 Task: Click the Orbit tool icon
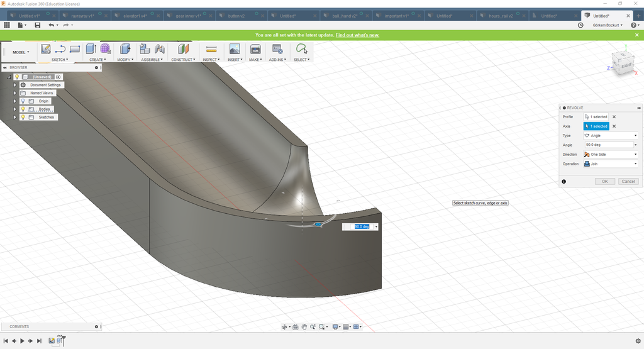coord(285,327)
